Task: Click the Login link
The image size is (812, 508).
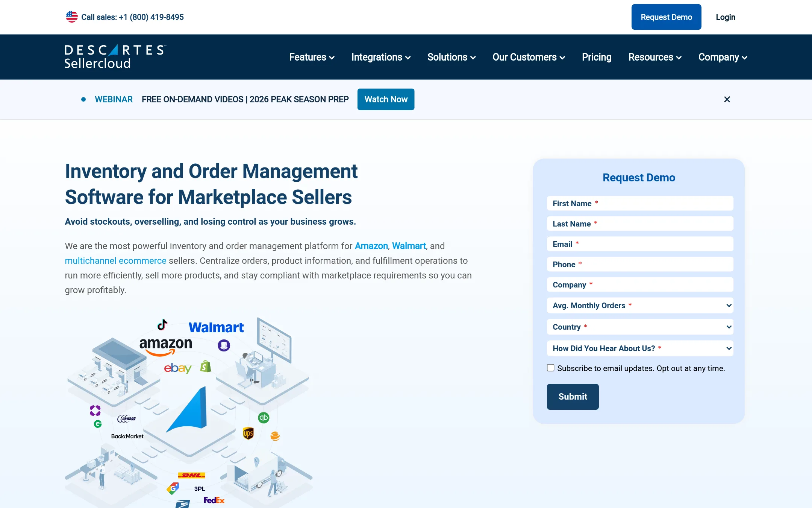Action: (726, 17)
